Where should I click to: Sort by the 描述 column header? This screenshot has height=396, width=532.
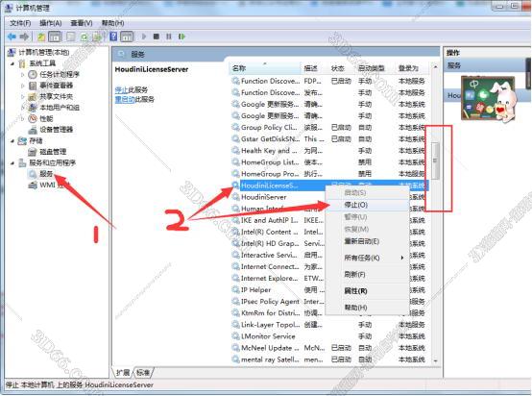(314, 68)
